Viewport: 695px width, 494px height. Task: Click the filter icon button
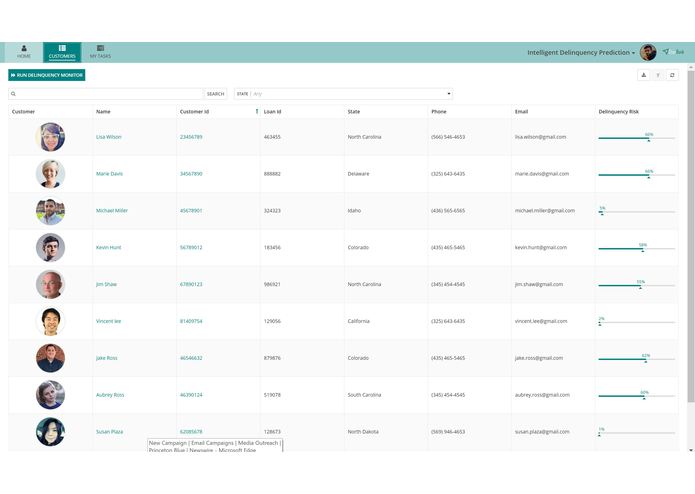pyautogui.click(x=658, y=75)
